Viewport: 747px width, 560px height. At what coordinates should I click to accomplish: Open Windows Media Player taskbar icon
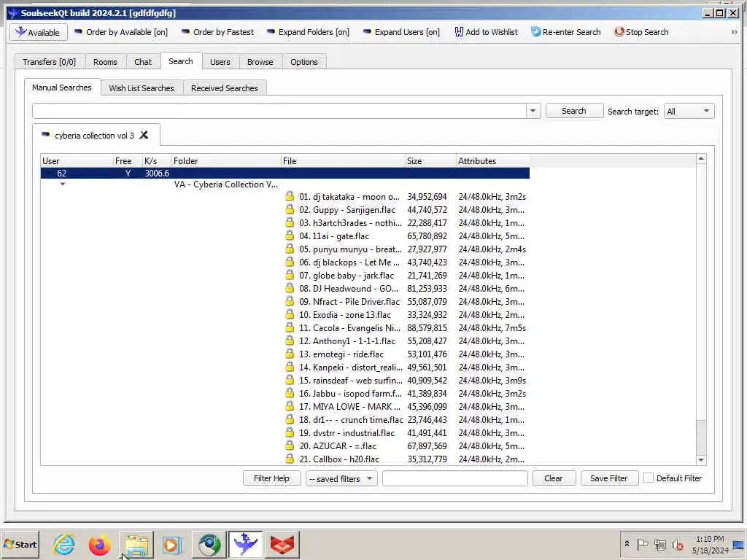[x=172, y=544]
